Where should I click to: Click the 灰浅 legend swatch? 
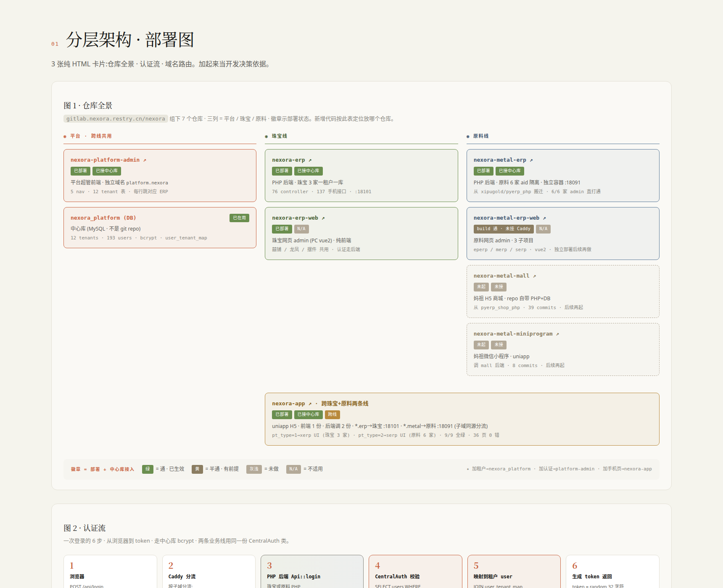pyautogui.click(x=254, y=469)
